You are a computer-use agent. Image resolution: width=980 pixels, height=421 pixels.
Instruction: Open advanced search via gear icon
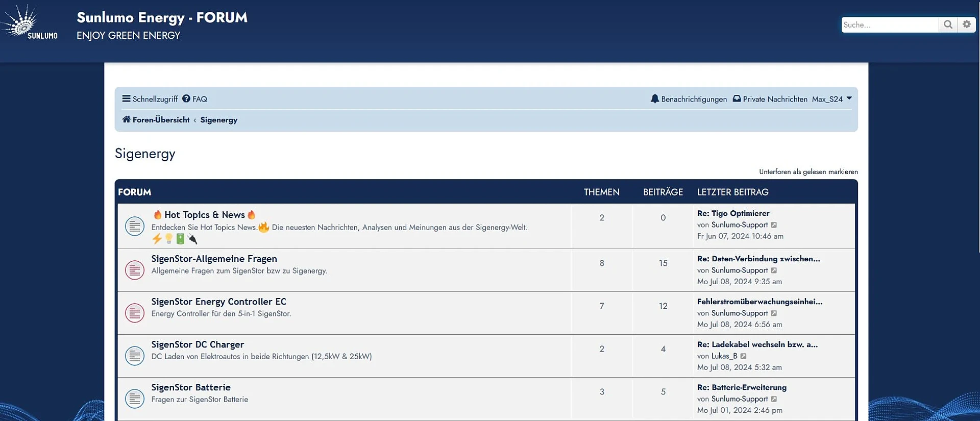pyautogui.click(x=967, y=24)
